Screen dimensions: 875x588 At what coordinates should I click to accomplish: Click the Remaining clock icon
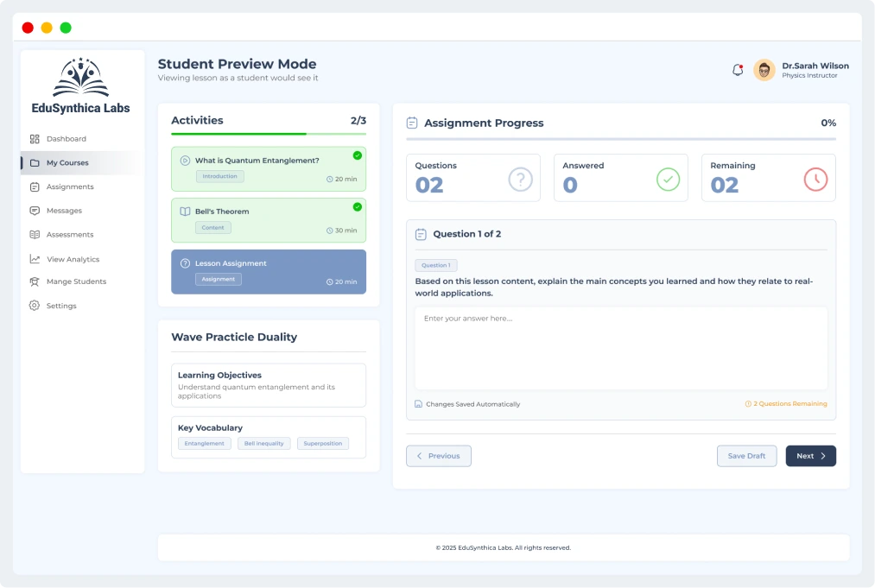point(815,179)
